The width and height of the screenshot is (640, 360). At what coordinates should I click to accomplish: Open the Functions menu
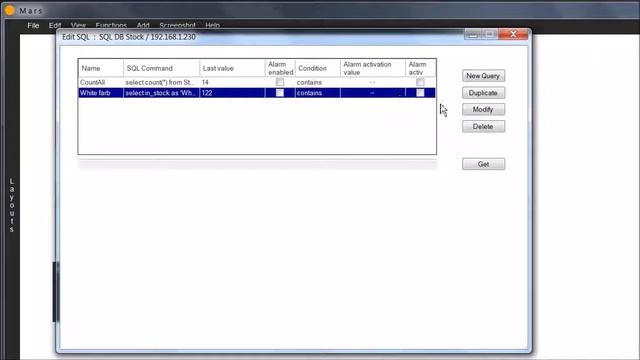click(111, 25)
